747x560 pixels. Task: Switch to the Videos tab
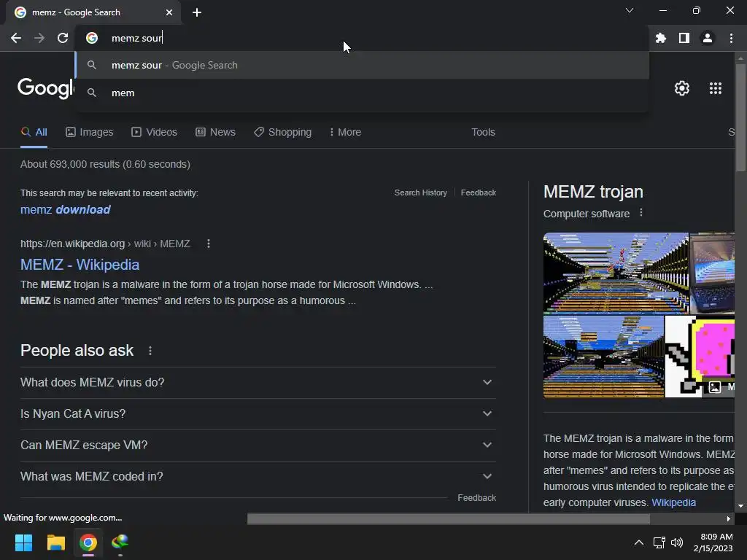tap(155, 133)
